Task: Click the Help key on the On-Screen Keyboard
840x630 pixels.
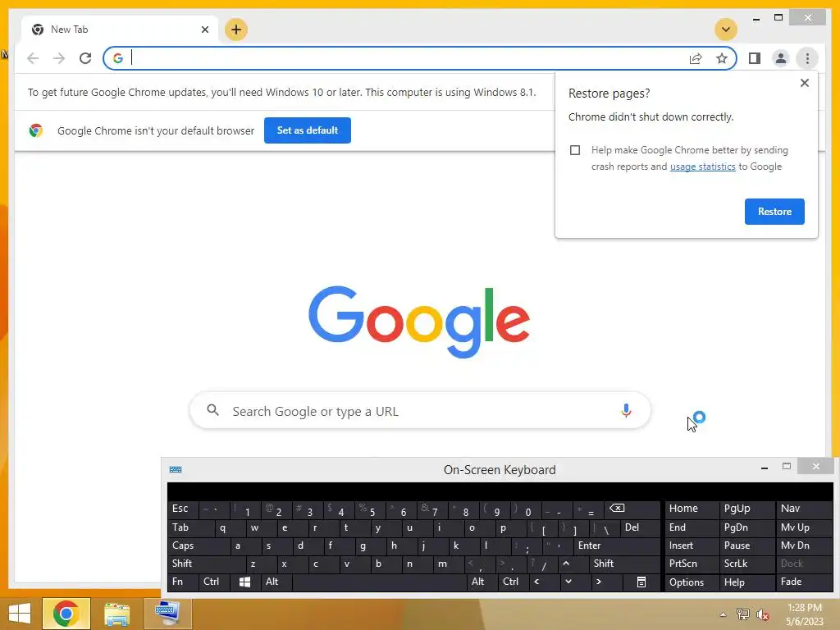Action: (746, 582)
